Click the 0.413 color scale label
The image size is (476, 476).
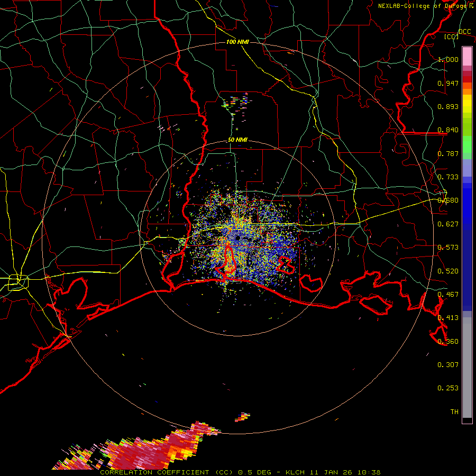pos(448,318)
